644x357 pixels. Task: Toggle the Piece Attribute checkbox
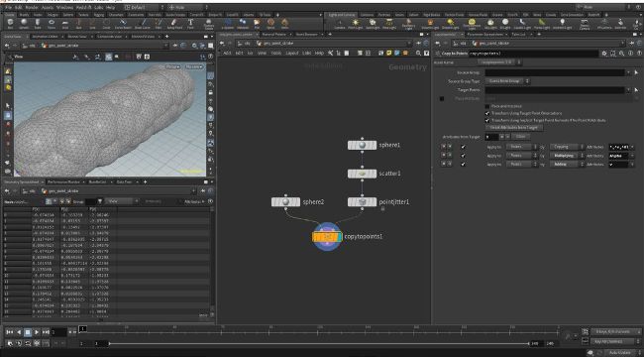[x=442, y=99]
